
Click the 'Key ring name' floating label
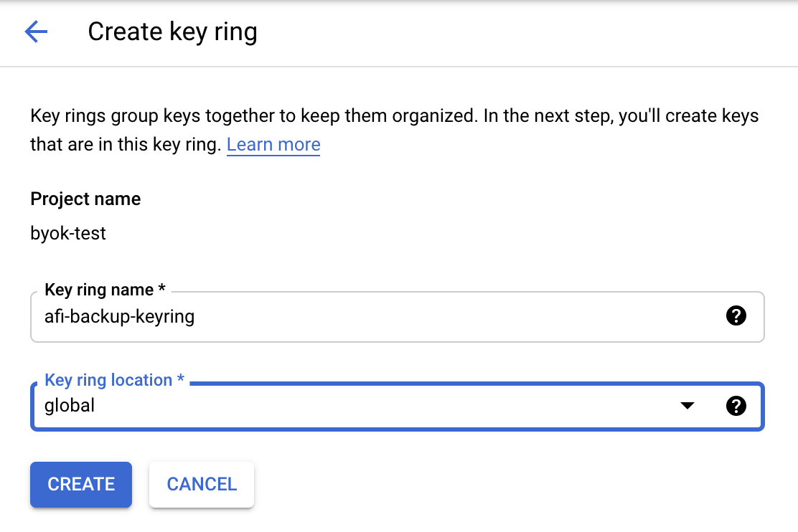99,290
